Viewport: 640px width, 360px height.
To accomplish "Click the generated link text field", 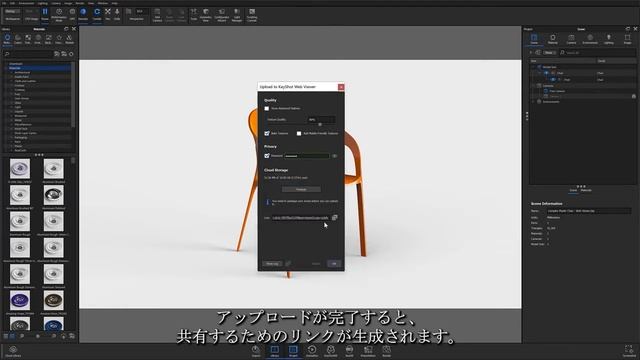I will pyautogui.click(x=300, y=218).
